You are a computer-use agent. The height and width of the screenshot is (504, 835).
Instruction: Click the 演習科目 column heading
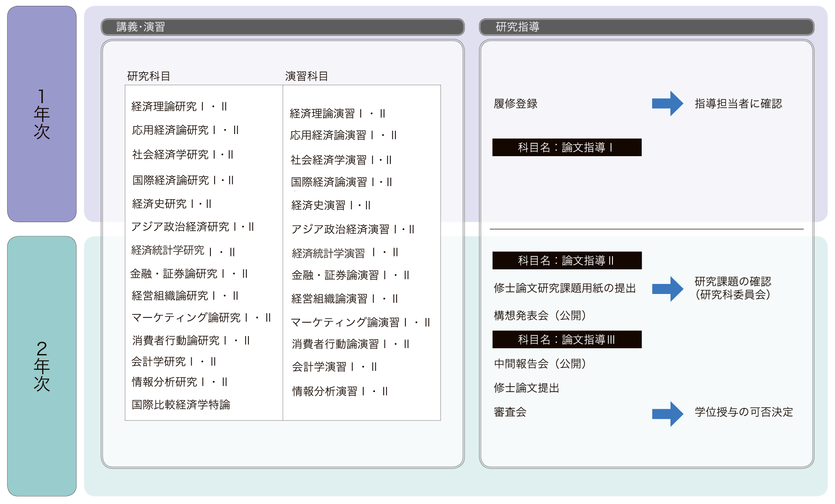pos(306,76)
